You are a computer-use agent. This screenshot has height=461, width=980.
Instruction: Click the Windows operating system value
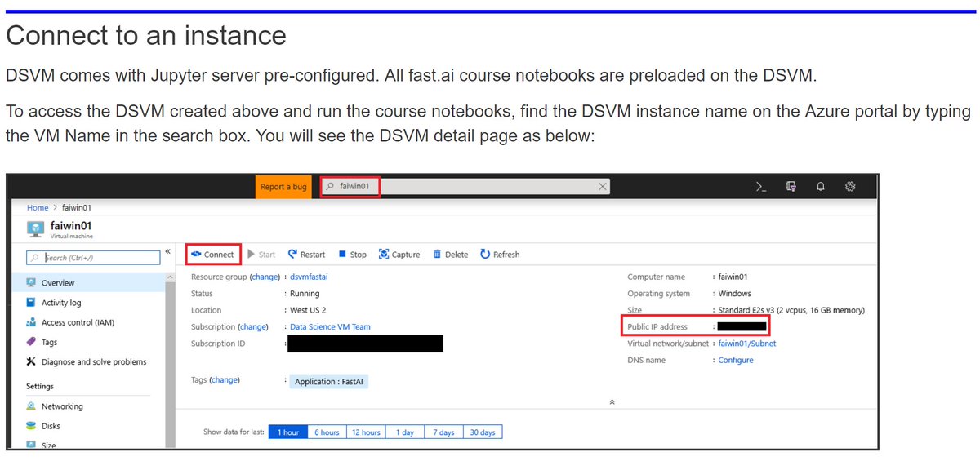click(x=734, y=294)
